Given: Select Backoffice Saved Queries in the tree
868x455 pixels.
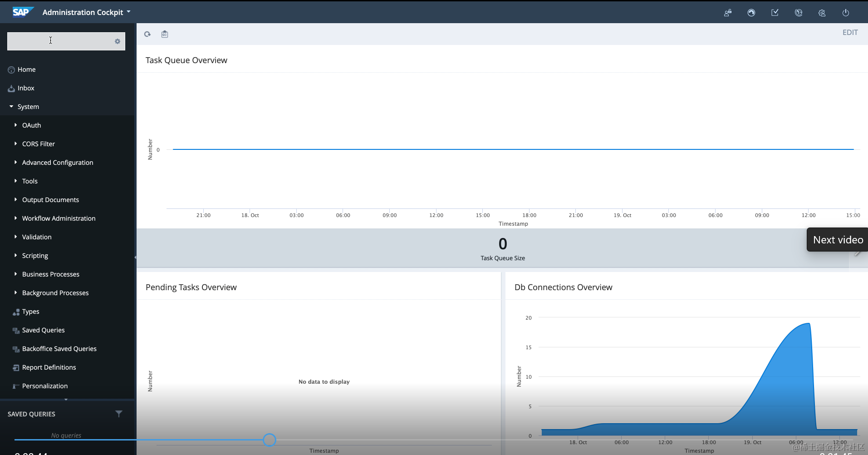Looking at the screenshot, I should pos(59,349).
